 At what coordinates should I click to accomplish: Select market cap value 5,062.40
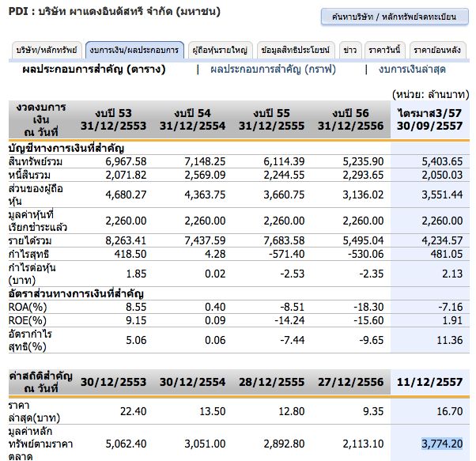coord(126,444)
